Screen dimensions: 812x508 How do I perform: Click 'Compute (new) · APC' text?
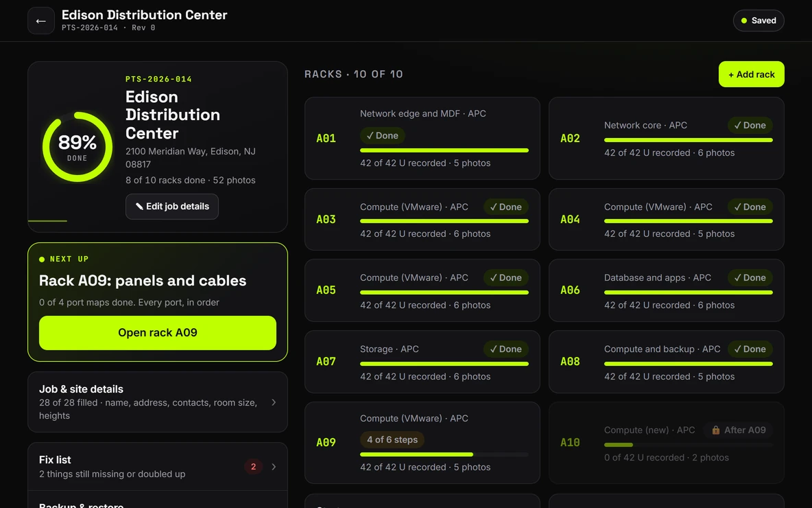coord(649,430)
